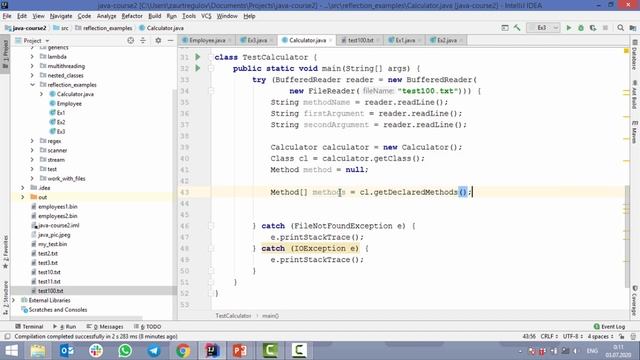Open Favorites tool window on left edge
640x360 pixels.
pos(5,252)
